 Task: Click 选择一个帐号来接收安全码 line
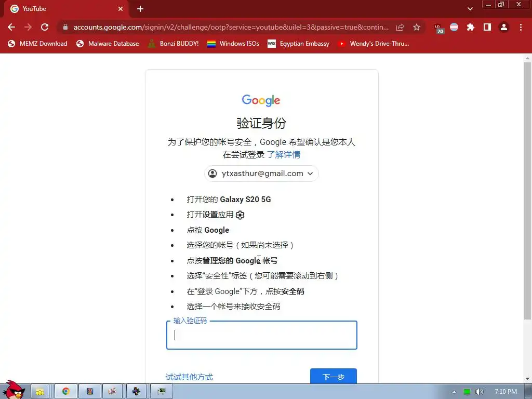[233, 307]
